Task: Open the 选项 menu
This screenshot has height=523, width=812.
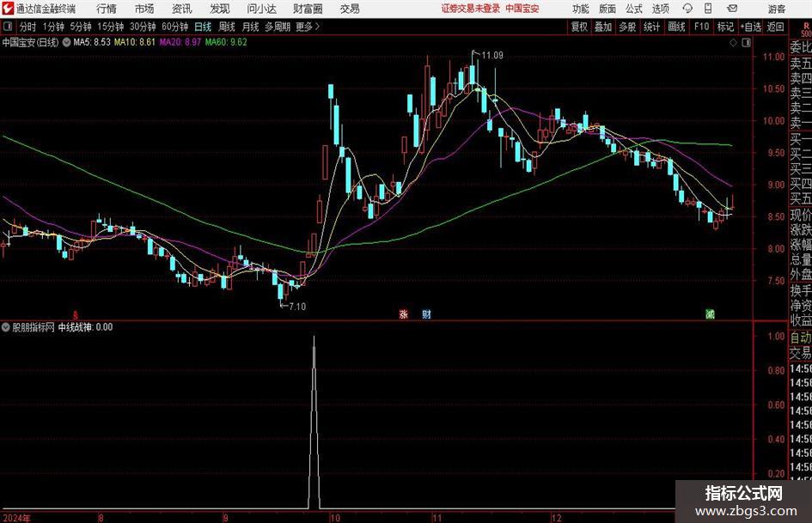Action: click(660, 9)
